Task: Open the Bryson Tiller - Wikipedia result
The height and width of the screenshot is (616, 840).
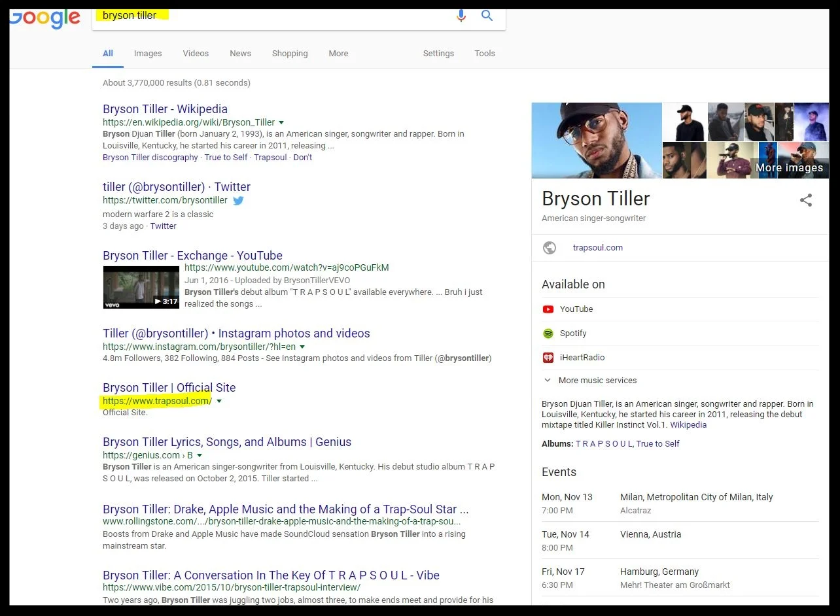Action: pos(165,109)
